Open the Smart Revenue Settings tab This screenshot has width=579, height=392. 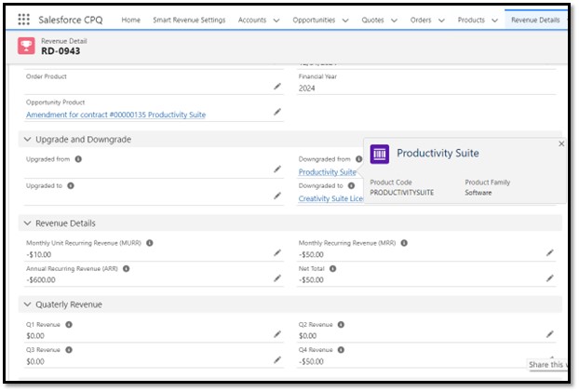coord(189,20)
